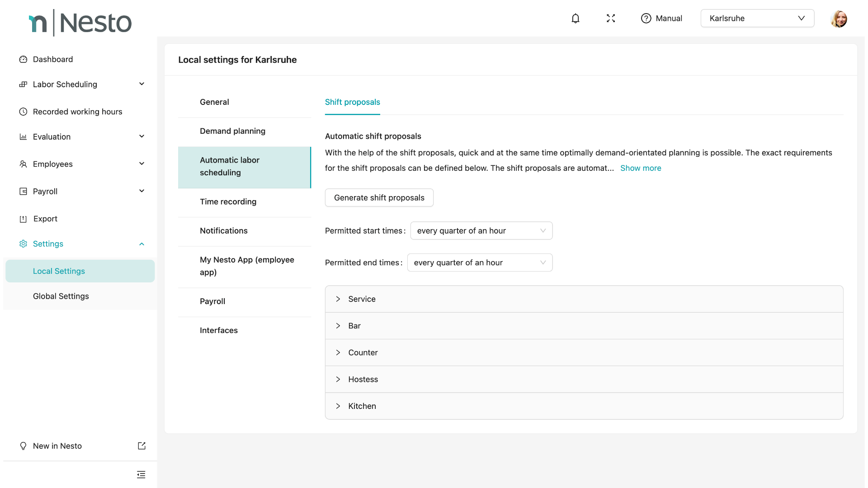The width and height of the screenshot is (868, 488).
Task: Click the Recorded working hours clock icon
Action: [23, 112]
